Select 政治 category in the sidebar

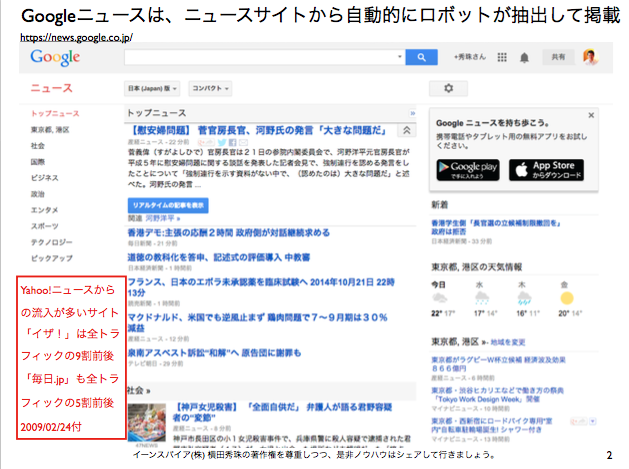(x=38, y=194)
